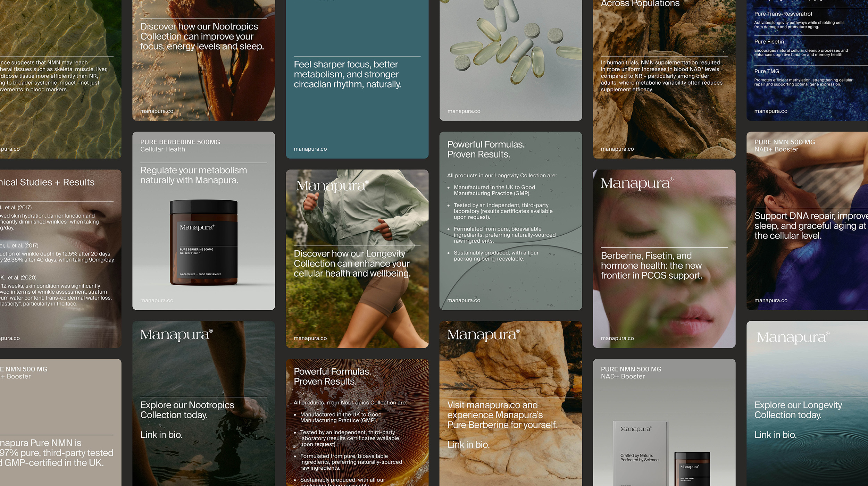Click the Manapura logo on the wading foot card
Viewport: 868px width, 486px height.
coord(176,335)
